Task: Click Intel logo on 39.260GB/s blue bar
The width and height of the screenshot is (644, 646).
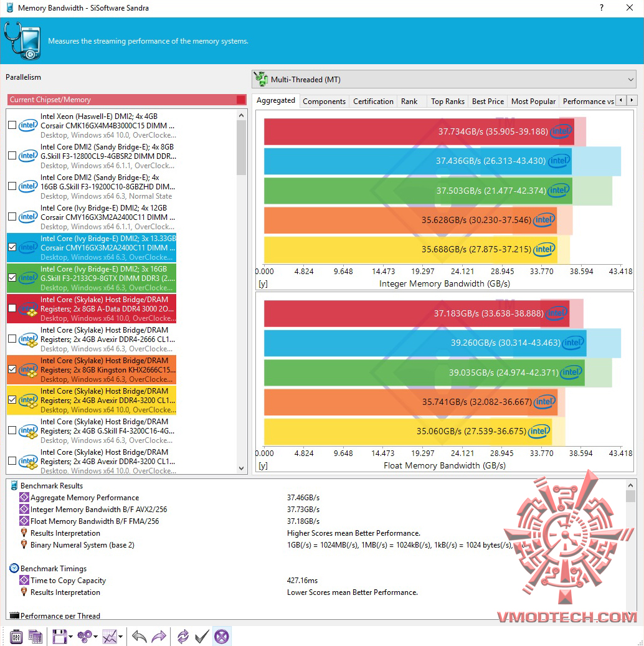Action: 574,343
